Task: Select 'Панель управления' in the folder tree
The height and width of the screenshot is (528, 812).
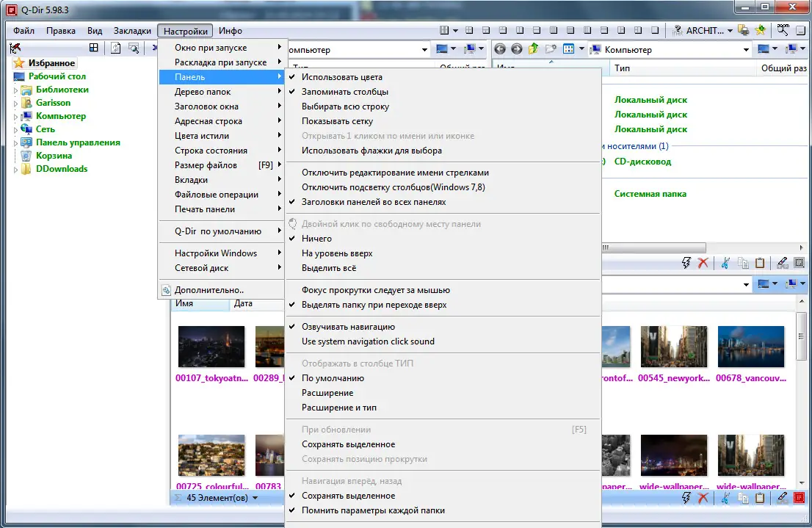Action: pos(78,142)
